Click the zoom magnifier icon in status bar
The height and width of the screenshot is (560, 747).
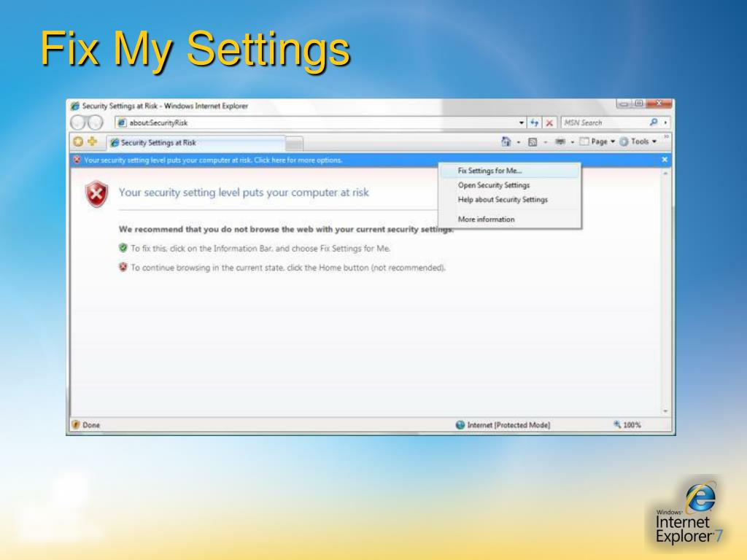[x=617, y=424]
